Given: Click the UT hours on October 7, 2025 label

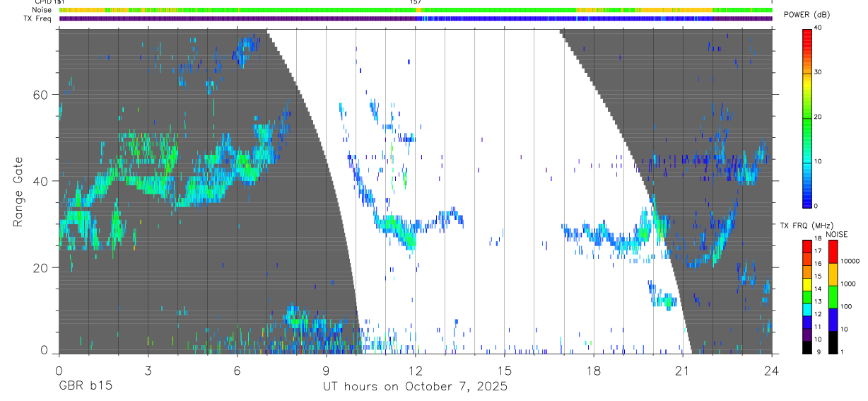Looking at the screenshot, I should [415, 387].
